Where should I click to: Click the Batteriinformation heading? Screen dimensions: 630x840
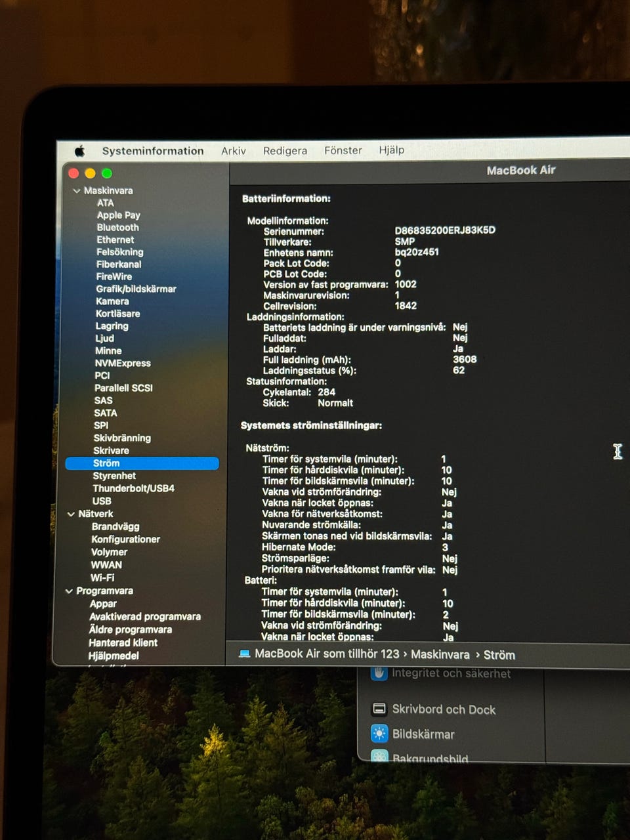point(286,199)
